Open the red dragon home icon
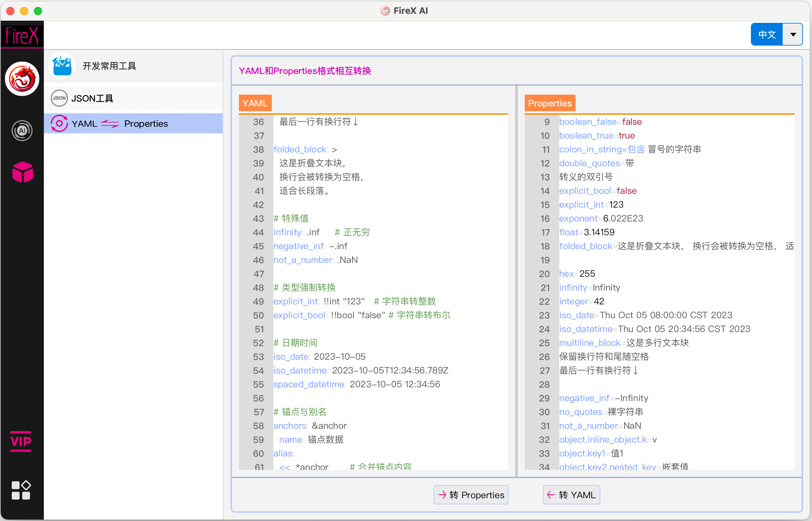Screen dimensions: 812x521 (x=22, y=79)
